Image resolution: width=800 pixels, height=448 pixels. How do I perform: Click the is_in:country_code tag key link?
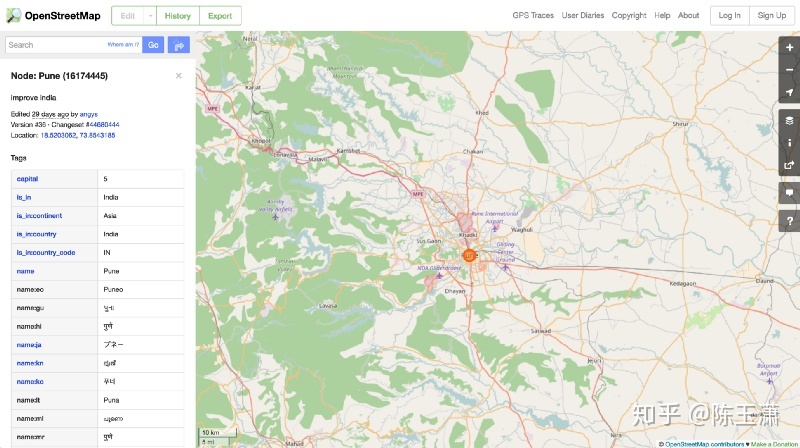(x=45, y=253)
